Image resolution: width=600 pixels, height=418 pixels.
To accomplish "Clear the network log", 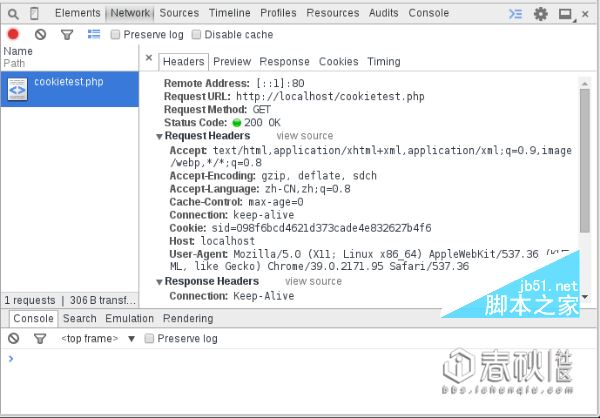I will click(40, 34).
